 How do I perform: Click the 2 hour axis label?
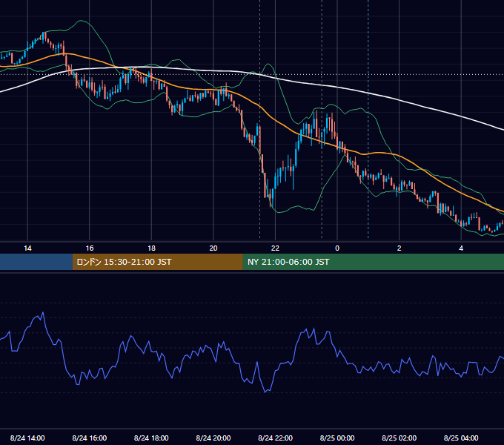[x=399, y=248]
